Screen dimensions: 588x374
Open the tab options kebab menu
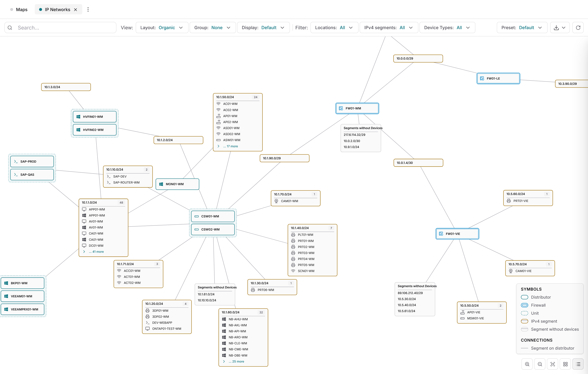pyautogui.click(x=88, y=9)
